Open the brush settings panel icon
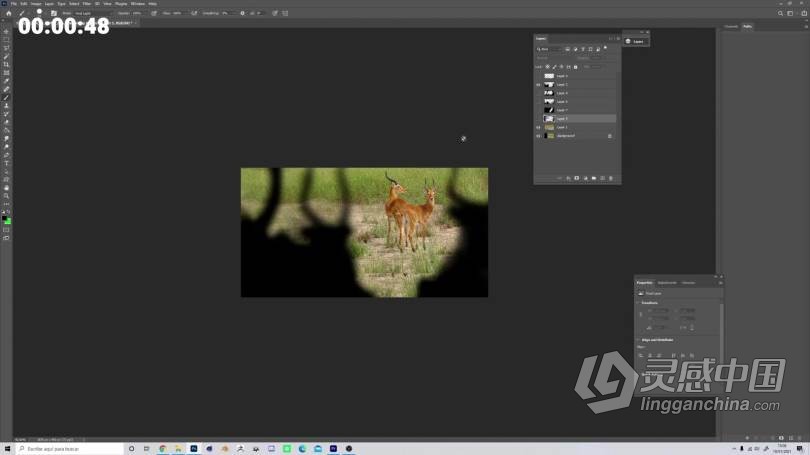 [54, 13]
